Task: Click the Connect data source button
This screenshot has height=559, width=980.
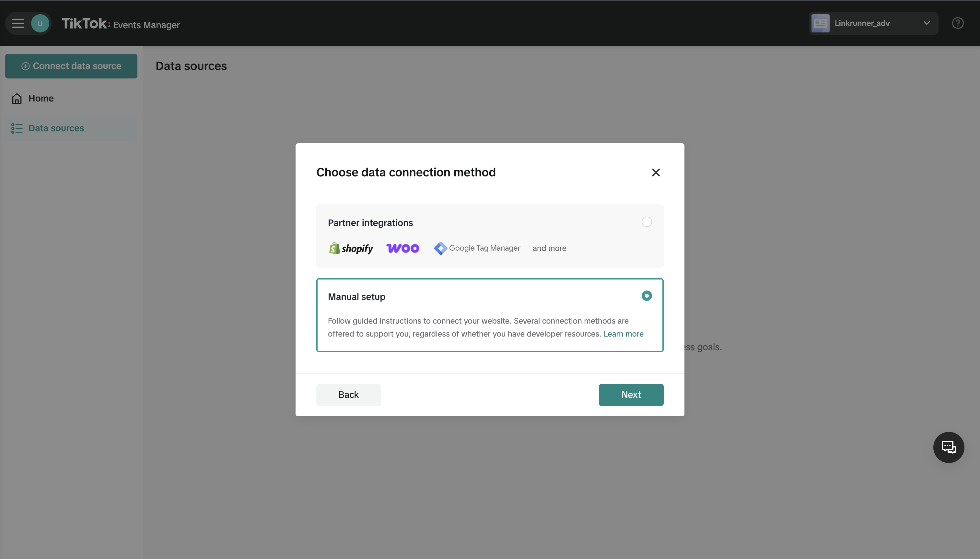Action: click(71, 66)
